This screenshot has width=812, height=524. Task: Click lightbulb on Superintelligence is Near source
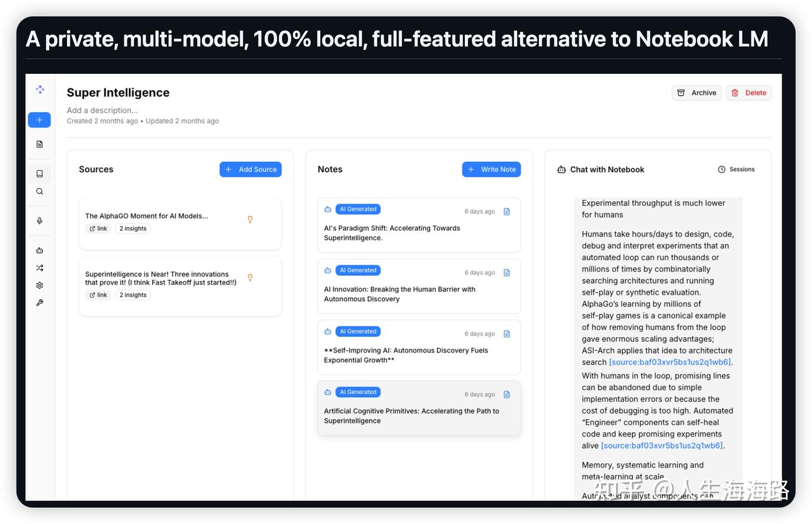pos(250,278)
